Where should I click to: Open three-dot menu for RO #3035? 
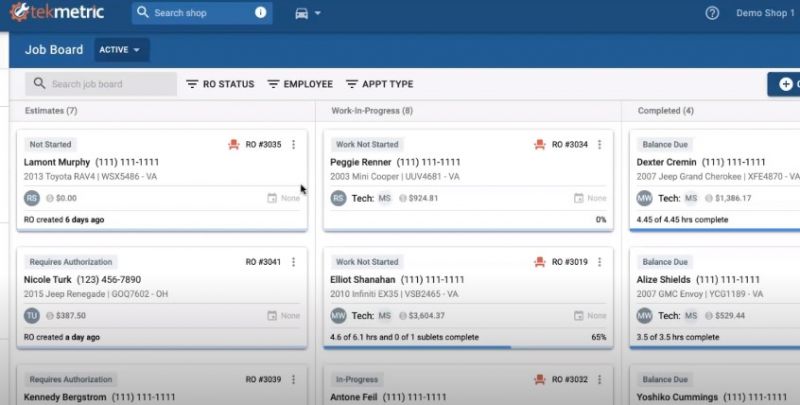tap(293, 145)
